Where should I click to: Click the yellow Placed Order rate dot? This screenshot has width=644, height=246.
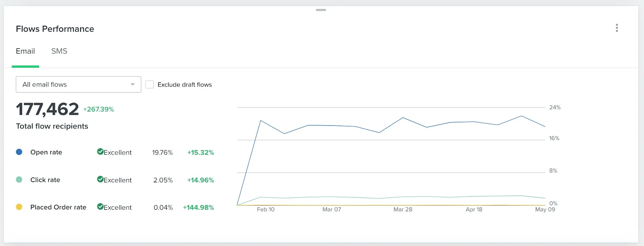[19, 207]
